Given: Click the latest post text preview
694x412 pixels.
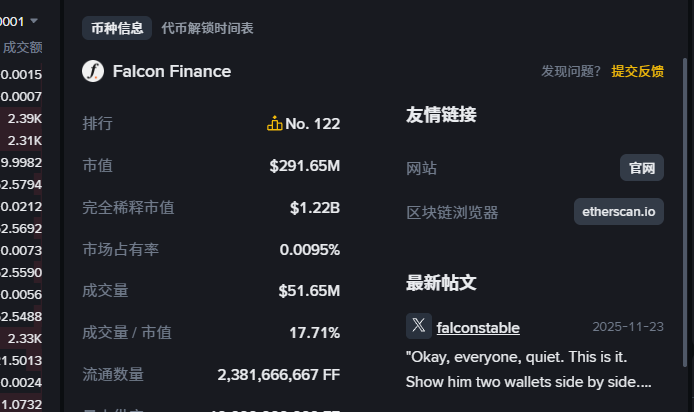Looking at the screenshot, I should pos(529,368).
